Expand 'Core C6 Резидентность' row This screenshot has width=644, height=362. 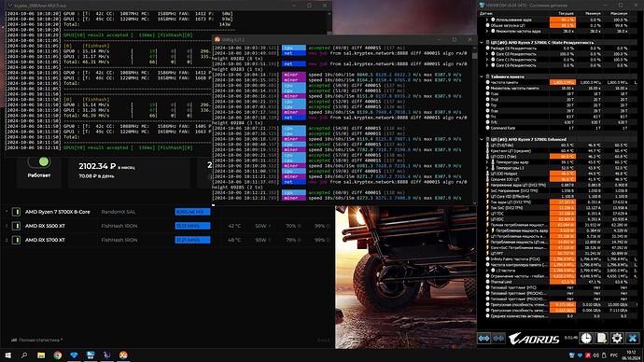(487, 65)
